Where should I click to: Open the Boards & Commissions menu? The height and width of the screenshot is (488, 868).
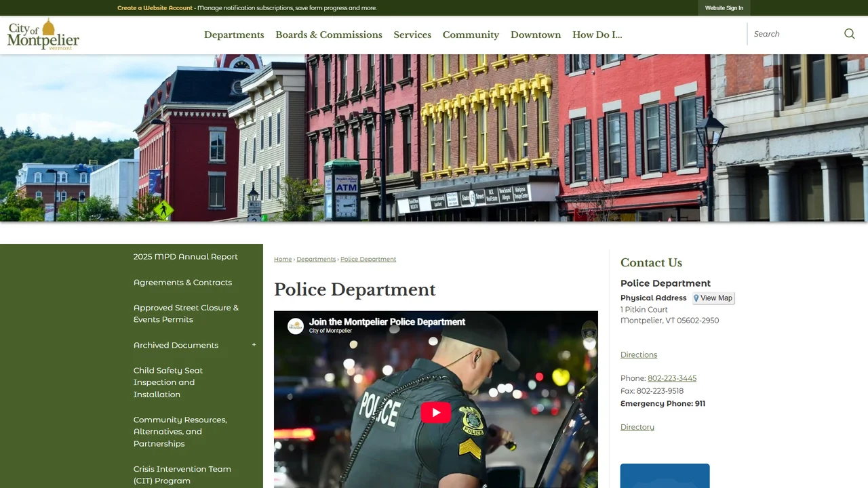(x=329, y=35)
